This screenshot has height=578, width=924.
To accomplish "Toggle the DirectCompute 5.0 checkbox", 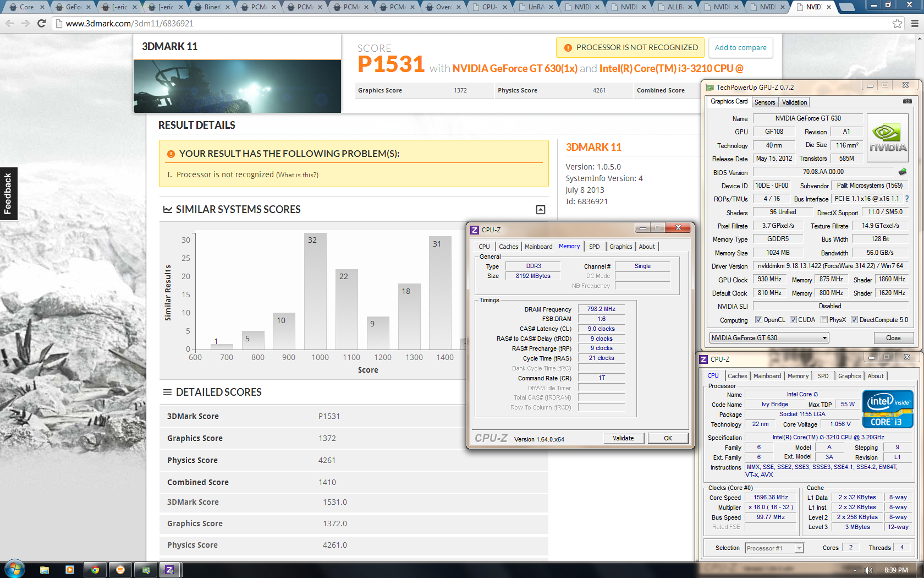I will pyautogui.click(x=854, y=320).
